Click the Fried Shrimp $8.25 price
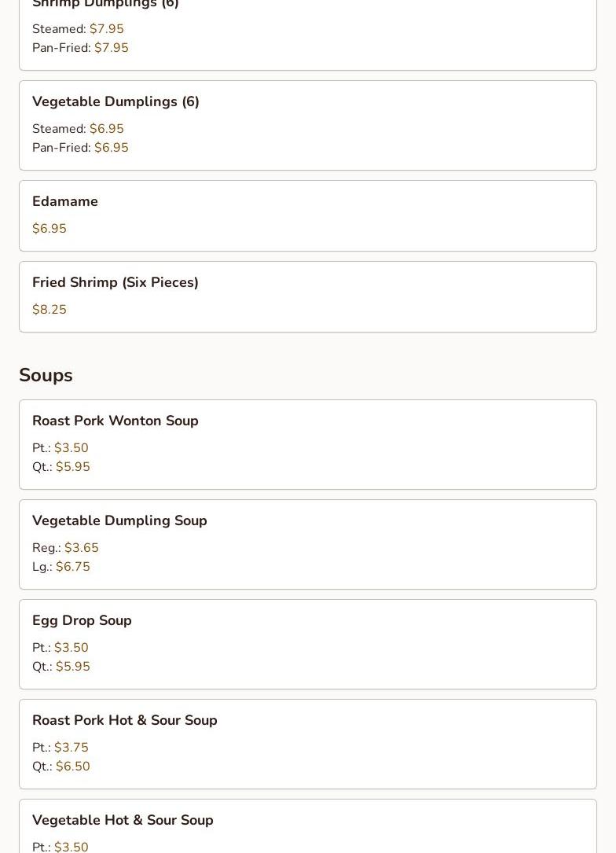 click(x=49, y=310)
